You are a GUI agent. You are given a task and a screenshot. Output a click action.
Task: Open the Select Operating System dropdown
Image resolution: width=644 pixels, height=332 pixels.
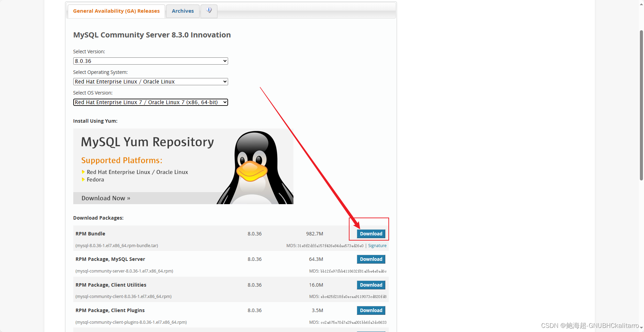pyautogui.click(x=150, y=82)
